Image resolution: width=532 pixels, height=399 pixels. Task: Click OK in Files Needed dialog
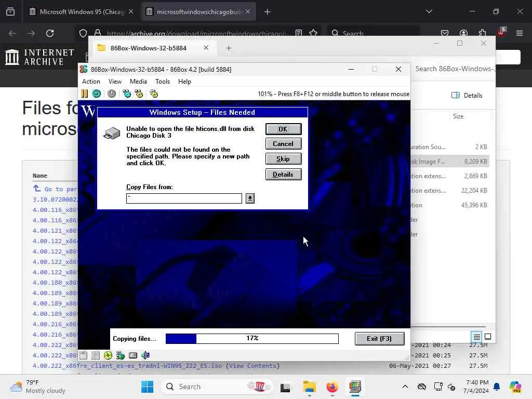point(283,129)
